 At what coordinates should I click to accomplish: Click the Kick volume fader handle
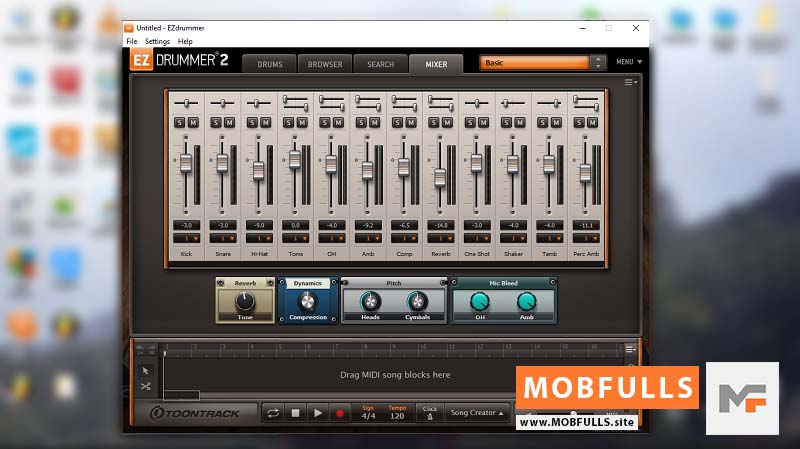[x=186, y=163]
